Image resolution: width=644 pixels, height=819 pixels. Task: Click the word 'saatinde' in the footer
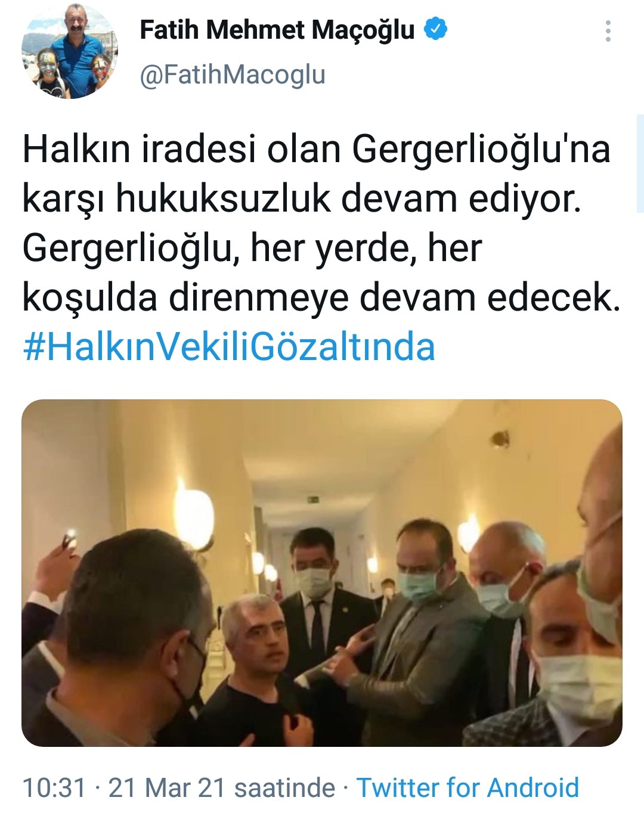pos(284,787)
